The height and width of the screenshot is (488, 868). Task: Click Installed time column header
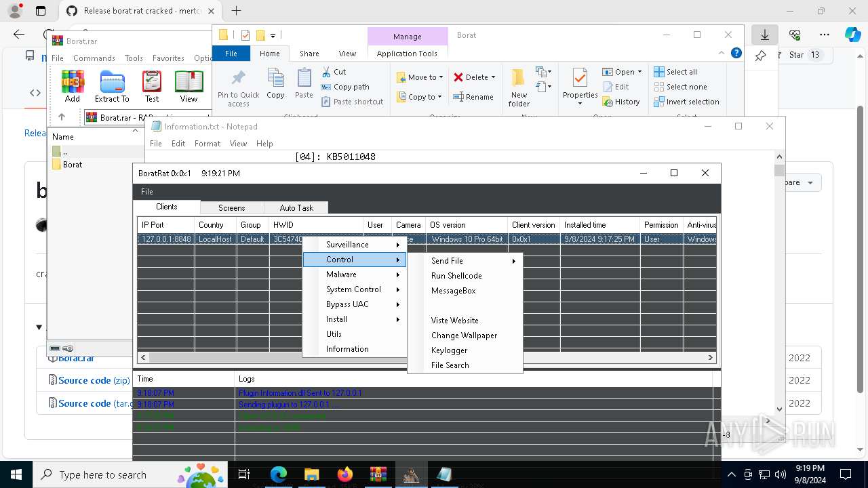coord(599,225)
